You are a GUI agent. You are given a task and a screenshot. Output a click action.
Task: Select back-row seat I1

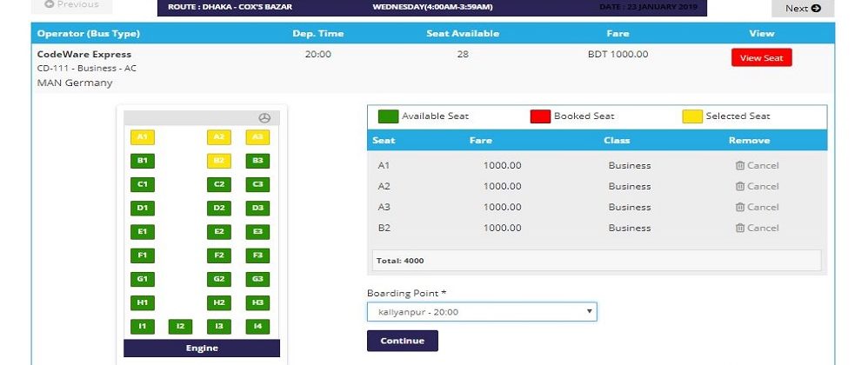(x=143, y=327)
